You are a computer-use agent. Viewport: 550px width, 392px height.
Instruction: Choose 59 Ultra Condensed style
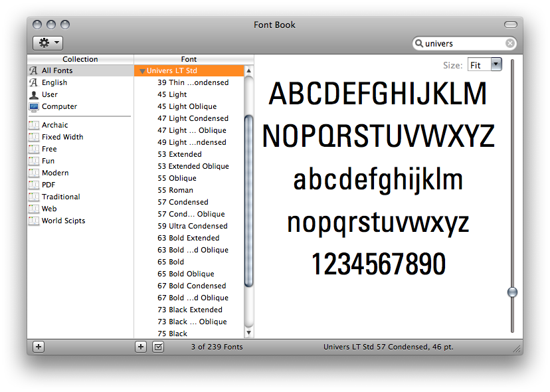coord(192,226)
